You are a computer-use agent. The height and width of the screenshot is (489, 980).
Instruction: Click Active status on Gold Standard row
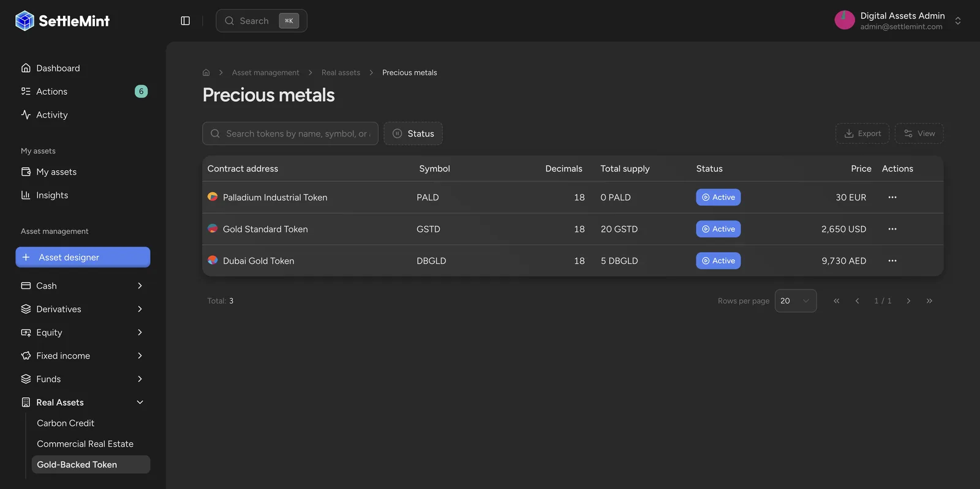pos(718,229)
